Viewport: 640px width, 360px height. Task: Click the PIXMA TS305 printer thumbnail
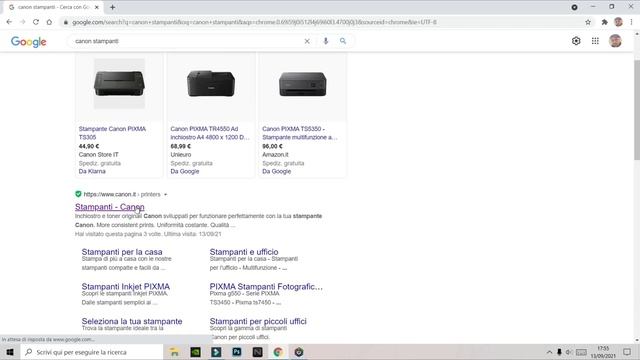[x=119, y=84]
